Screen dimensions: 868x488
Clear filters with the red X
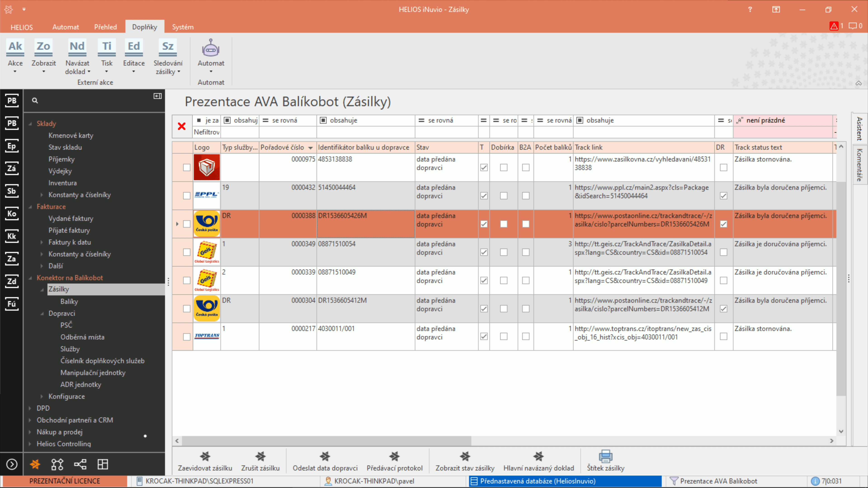(x=182, y=126)
